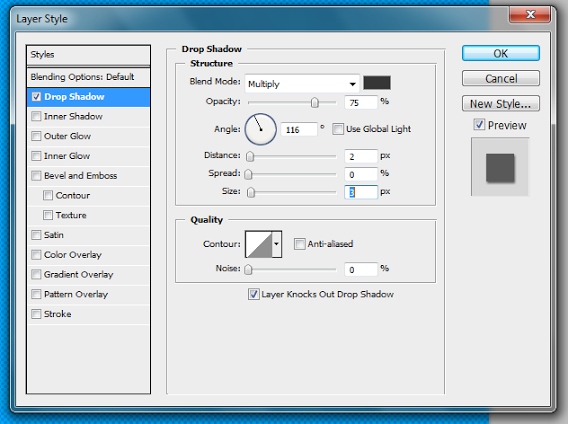Select the Gradient Overlay item label

(79, 274)
